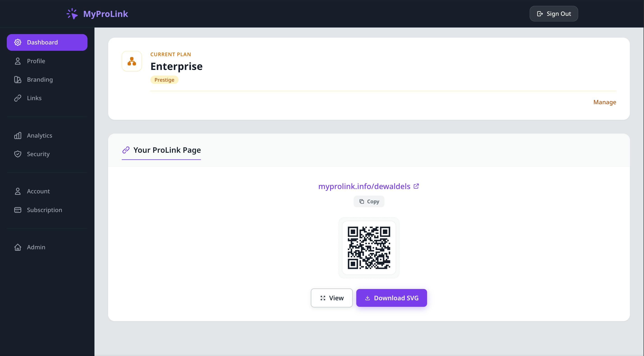Click the Prestige plan badge
Viewport: 644px width, 356px height.
coord(164,80)
